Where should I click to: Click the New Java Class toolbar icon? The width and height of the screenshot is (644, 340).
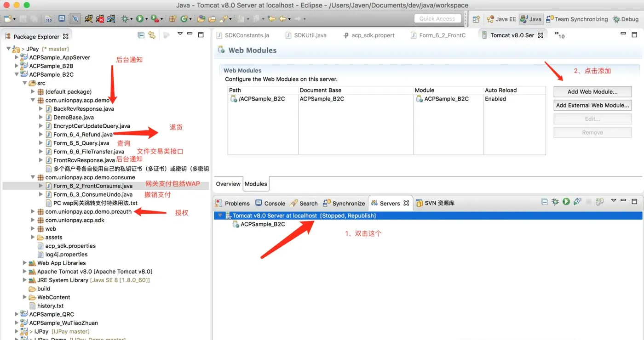tap(184, 19)
